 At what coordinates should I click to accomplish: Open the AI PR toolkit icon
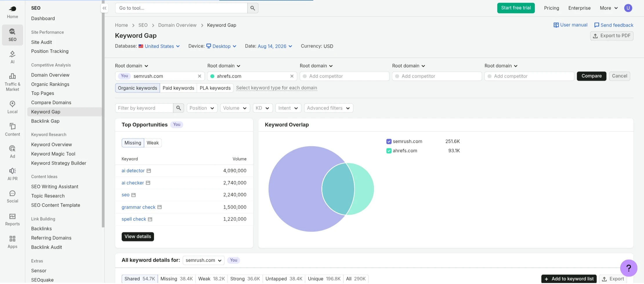tap(12, 174)
